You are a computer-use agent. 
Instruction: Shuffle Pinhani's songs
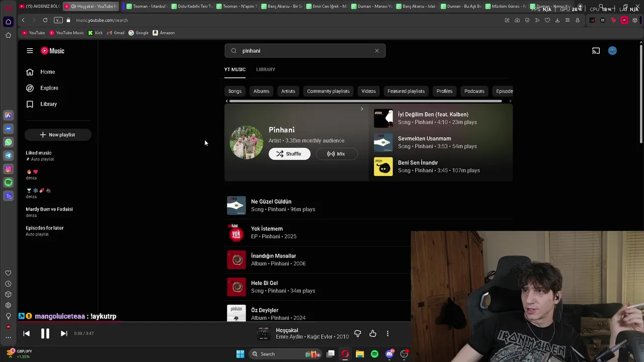pyautogui.click(x=289, y=154)
